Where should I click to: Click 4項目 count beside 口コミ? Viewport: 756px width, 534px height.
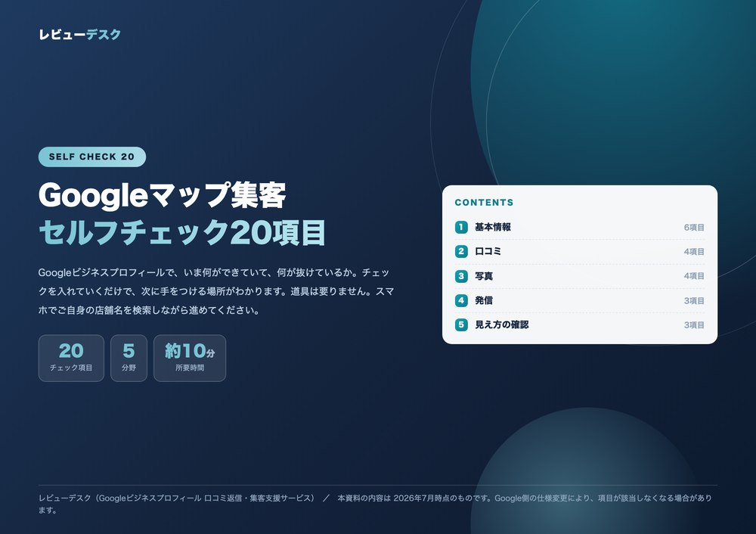pos(694,252)
